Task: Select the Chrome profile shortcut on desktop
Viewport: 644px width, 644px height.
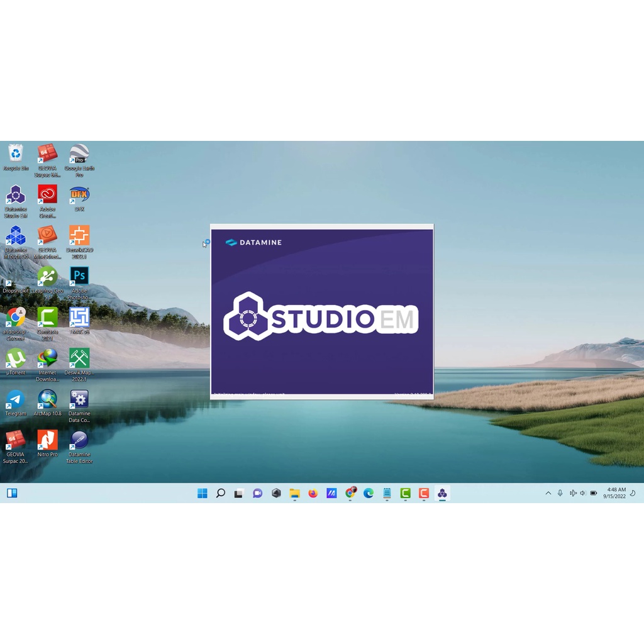Action: click(16, 324)
